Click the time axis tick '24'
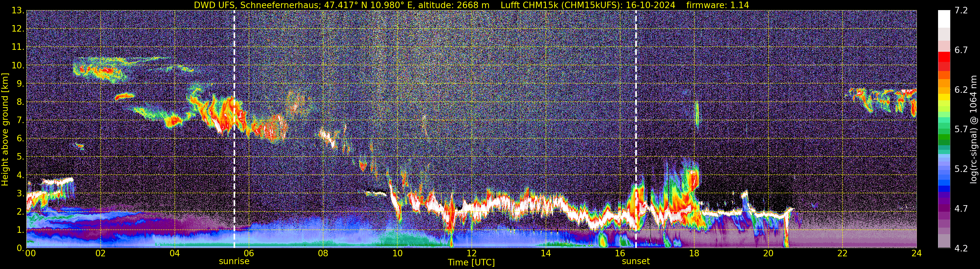Image resolution: width=980 pixels, height=269 pixels. [917, 253]
